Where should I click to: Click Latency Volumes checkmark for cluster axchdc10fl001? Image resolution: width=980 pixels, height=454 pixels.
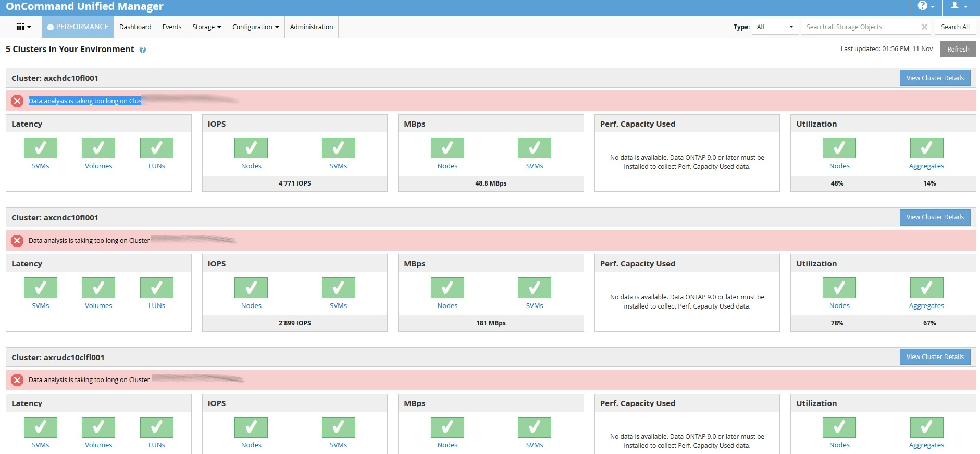pos(98,148)
